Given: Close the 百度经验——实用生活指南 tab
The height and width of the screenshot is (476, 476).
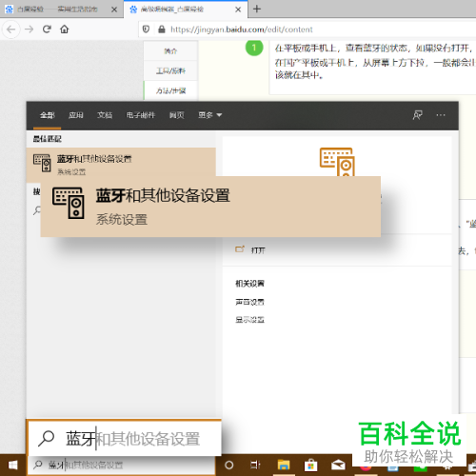Looking at the screenshot, I should (x=114, y=10).
